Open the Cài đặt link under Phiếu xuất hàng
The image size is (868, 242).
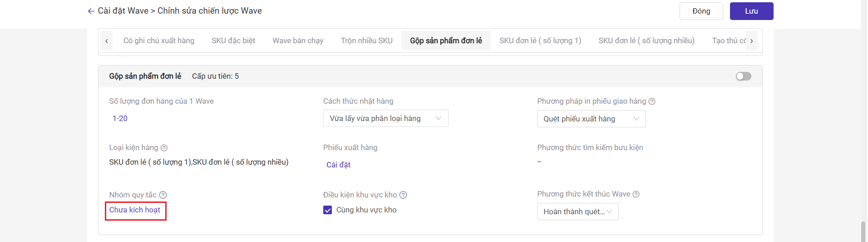tap(338, 165)
